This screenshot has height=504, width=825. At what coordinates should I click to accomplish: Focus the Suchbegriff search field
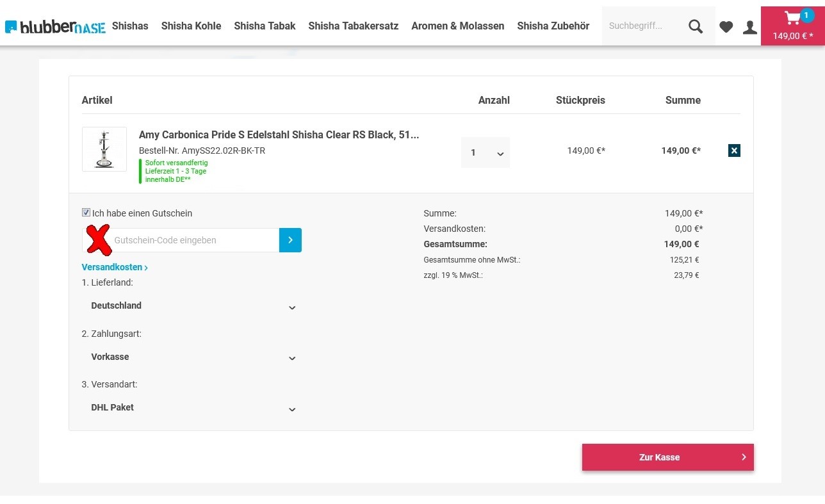tap(644, 26)
